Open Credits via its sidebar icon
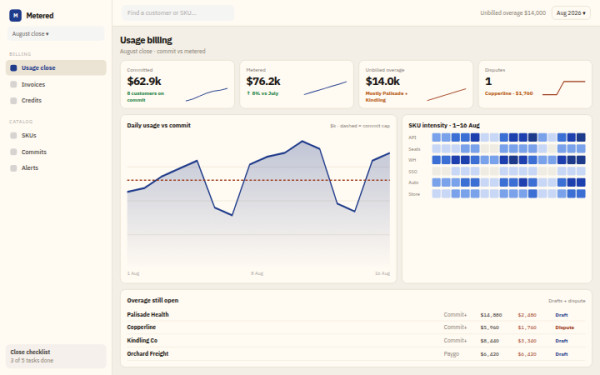600x375 pixels. click(13, 100)
